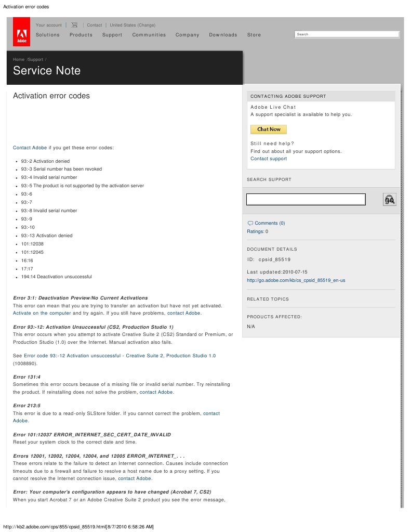Click the Adobe logo
The width and height of the screenshot is (411, 532).
[22, 32]
